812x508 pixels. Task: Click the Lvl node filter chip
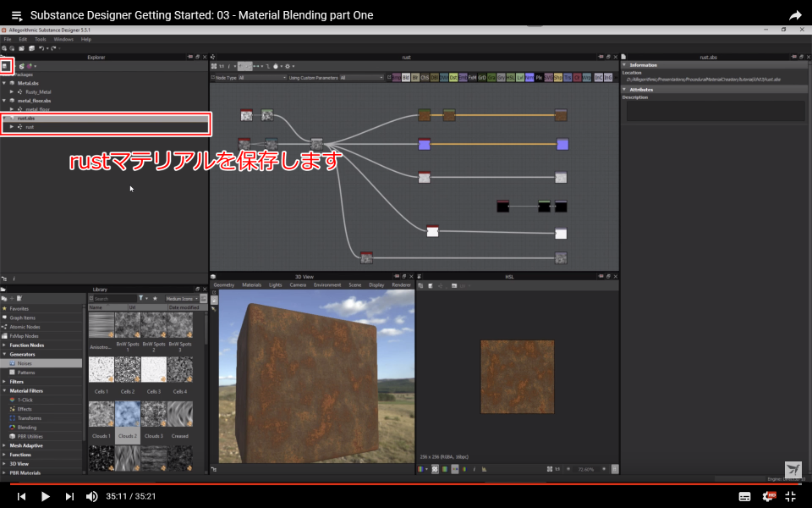coord(520,78)
